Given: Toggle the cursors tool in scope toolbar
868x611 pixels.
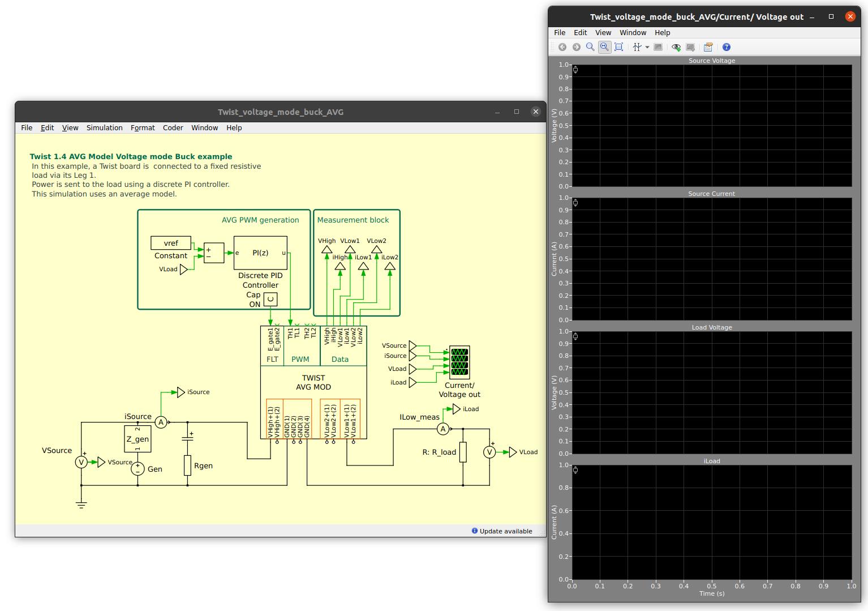Looking at the screenshot, I should 637,47.
